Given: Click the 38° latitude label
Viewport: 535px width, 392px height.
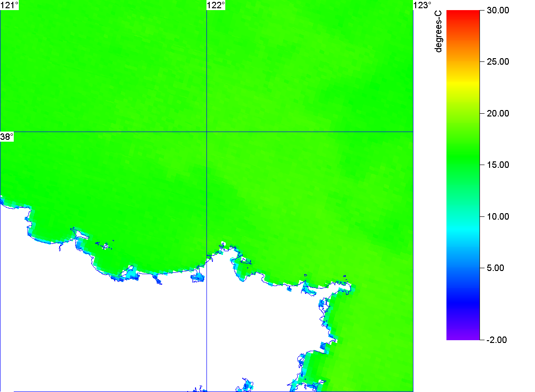Looking at the screenshot, I should coord(7,137).
